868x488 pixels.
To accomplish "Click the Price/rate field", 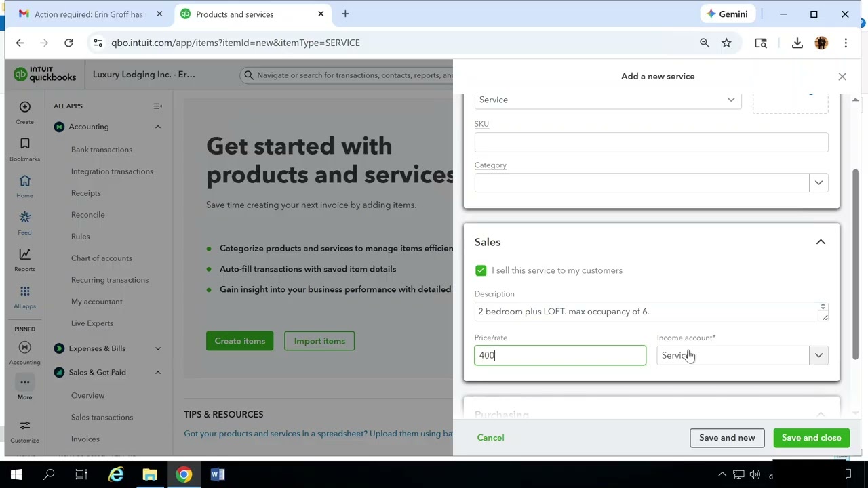I will 560,356.
